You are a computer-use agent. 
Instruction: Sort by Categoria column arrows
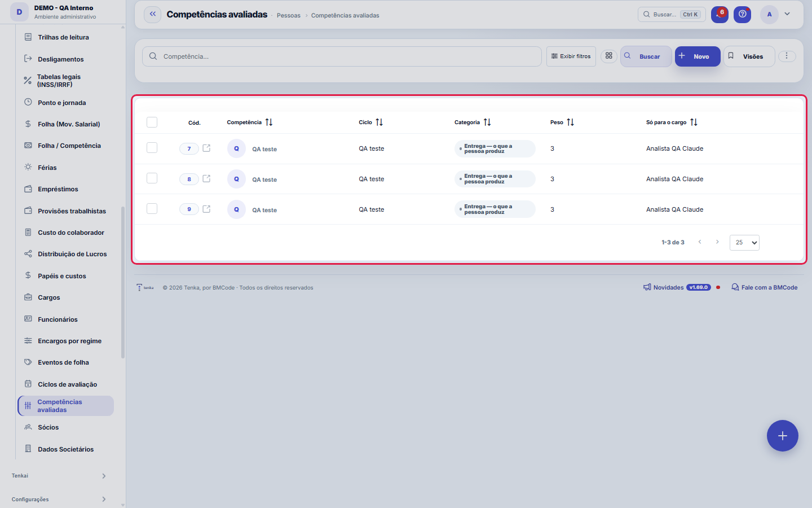pos(487,122)
